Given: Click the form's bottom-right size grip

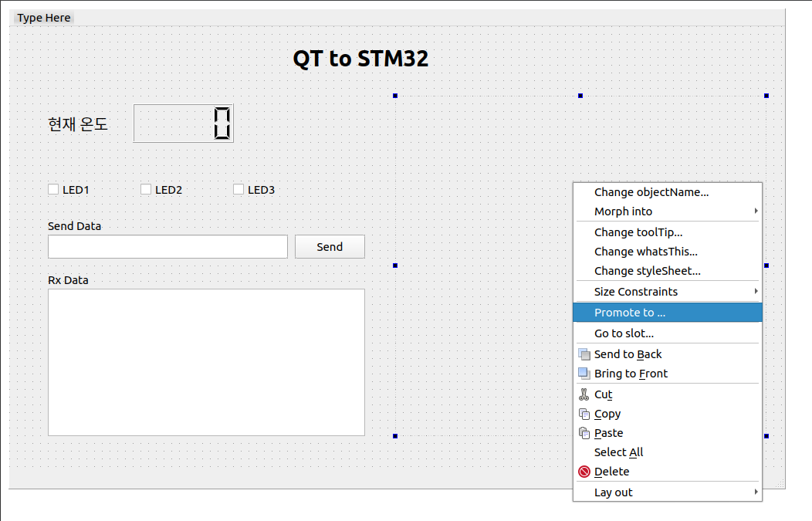Looking at the screenshot, I should pyautogui.click(x=780, y=484).
